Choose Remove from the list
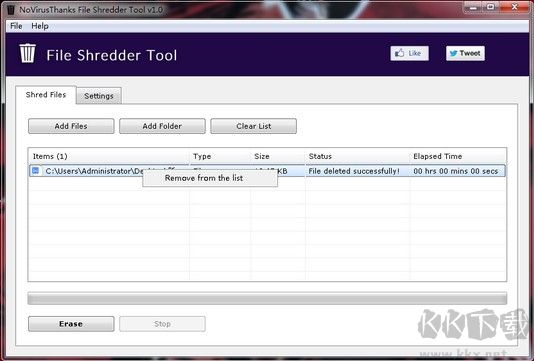Screen dimensions: 534x361 click(x=210, y=178)
